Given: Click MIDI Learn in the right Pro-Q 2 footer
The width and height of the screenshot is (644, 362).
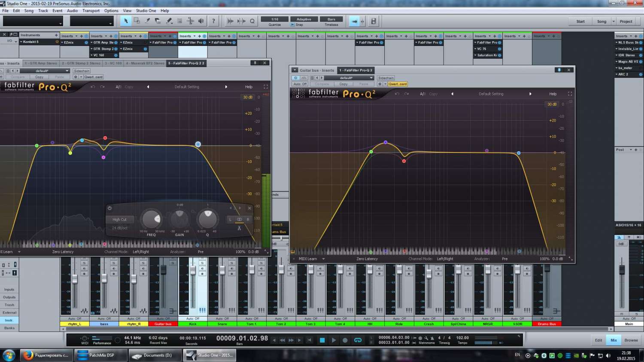Looking at the screenshot, I should [308, 259].
